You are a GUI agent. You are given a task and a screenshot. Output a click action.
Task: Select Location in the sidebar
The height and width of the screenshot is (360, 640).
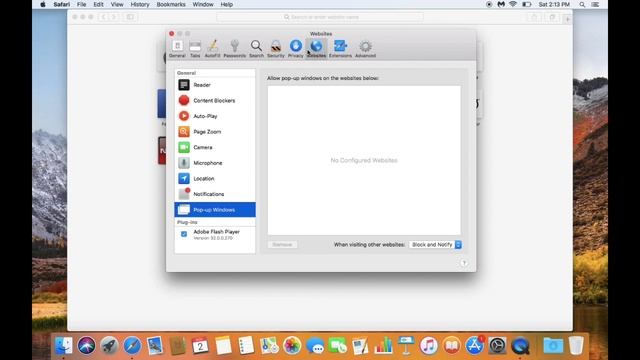pos(215,178)
